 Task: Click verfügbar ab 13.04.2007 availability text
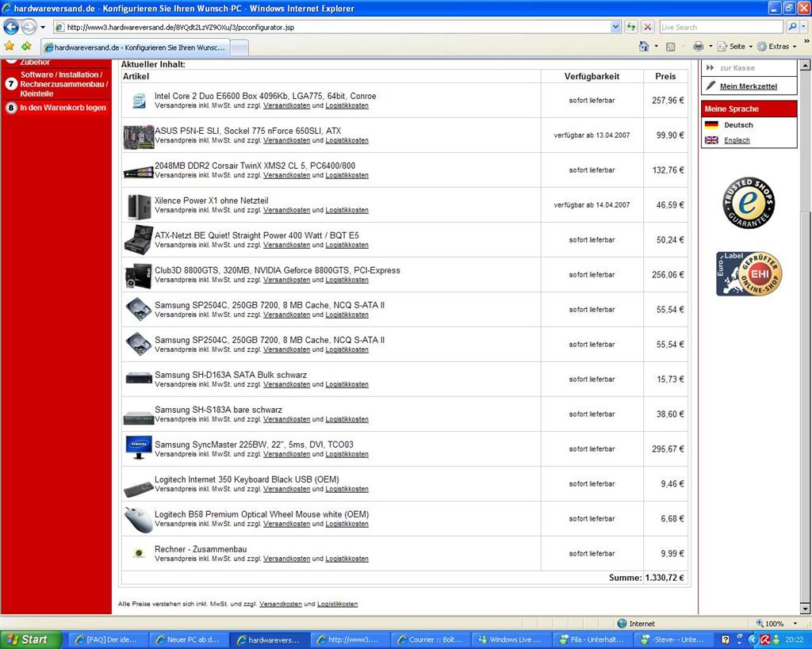pyautogui.click(x=592, y=135)
